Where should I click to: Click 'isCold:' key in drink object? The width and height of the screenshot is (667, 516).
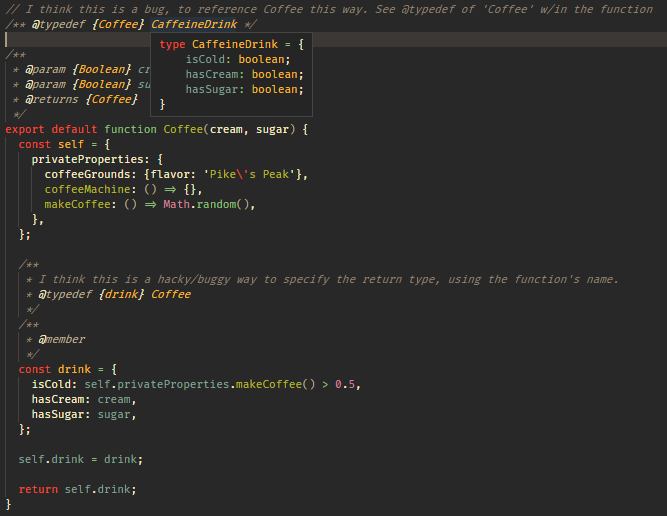[x=54, y=384]
